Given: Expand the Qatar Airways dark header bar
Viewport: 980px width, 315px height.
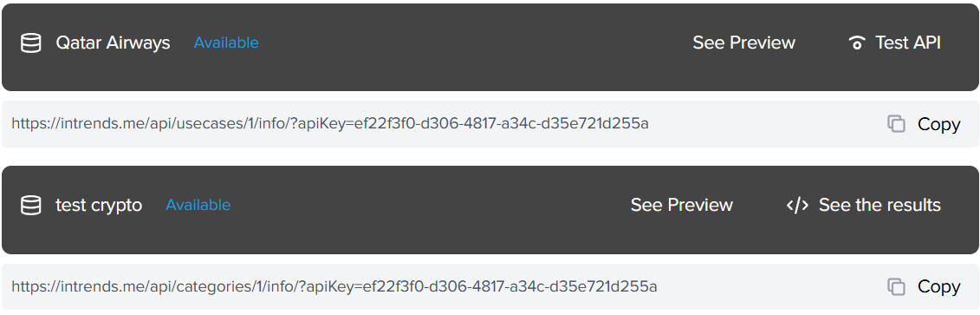Looking at the screenshot, I should pyautogui.click(x=490, y=47).
